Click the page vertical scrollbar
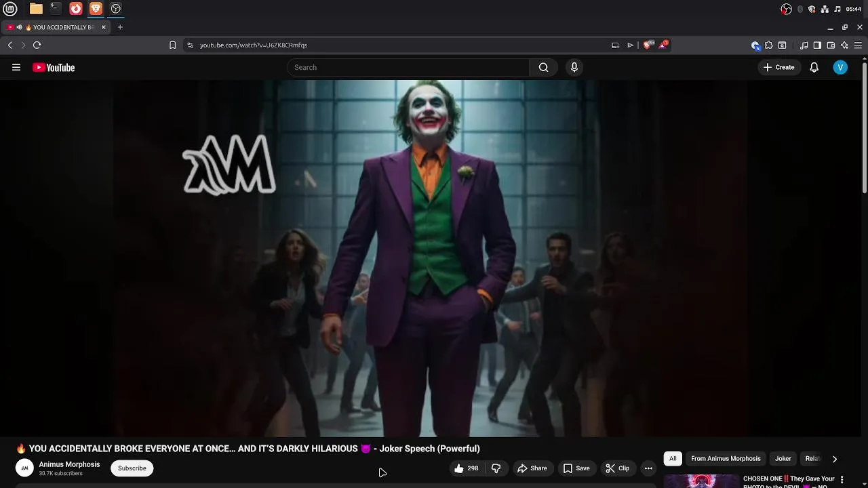Image resolution: width=868 pixels, height=488 pixels. [x=865, y=129]
